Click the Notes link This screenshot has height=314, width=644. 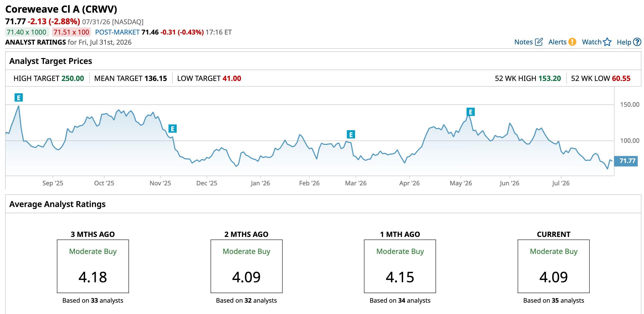coord(523,42)
